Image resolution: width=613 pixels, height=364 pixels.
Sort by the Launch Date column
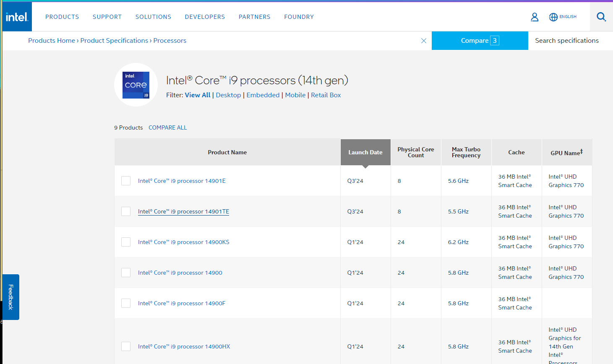pyautogui.click(x=365, y=152)
